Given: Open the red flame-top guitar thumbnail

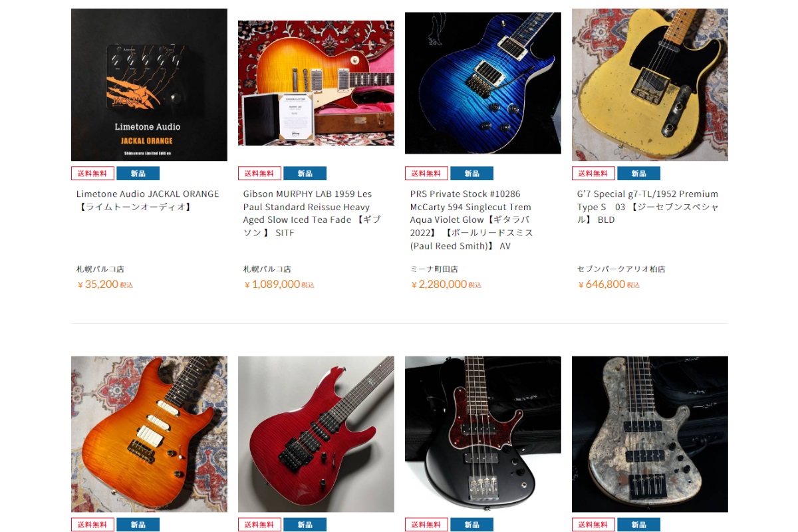Looking at the screenshot, I should 316,434.
